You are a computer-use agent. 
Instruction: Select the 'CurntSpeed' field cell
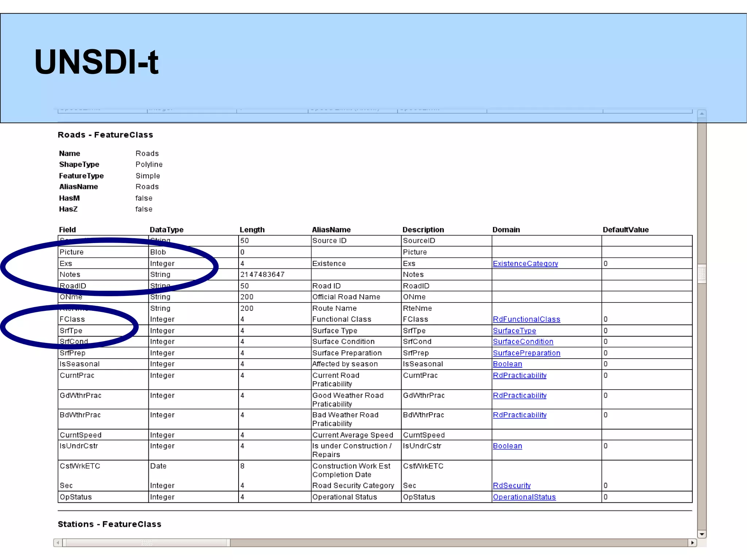(103, 435)
